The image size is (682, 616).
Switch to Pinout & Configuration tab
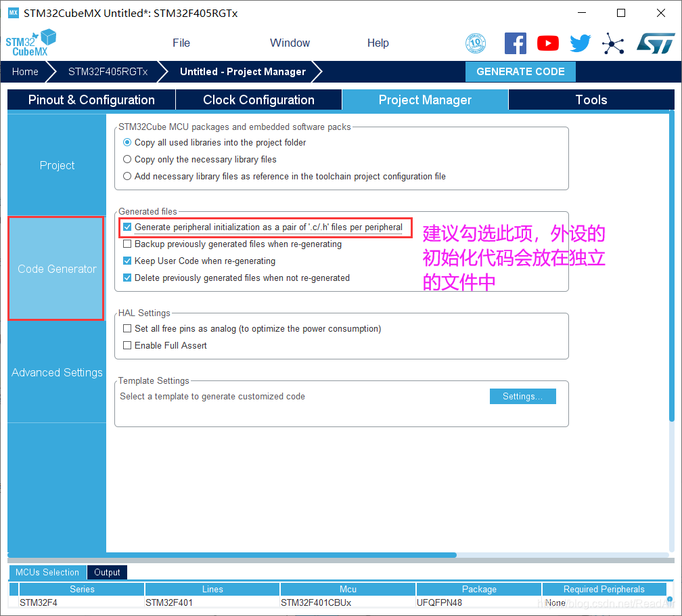click(x=91, y=100)
